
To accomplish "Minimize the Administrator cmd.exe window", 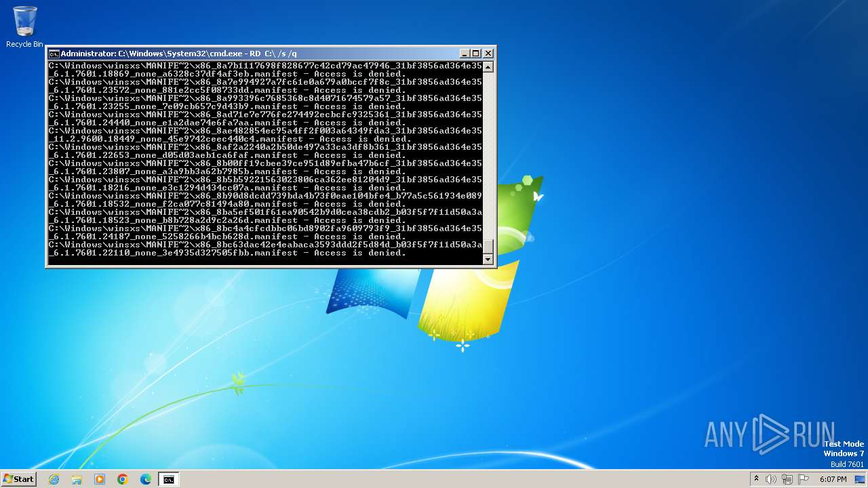I will (465, 53).
